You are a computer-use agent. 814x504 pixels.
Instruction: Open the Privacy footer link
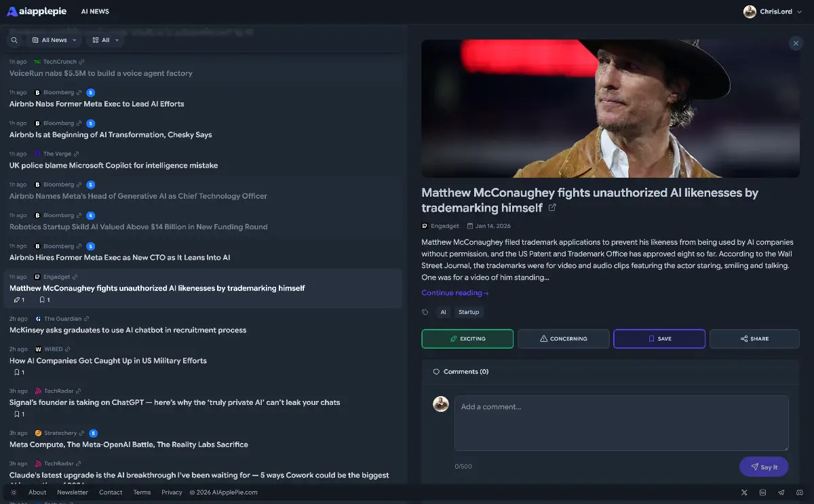click(172, 492)
